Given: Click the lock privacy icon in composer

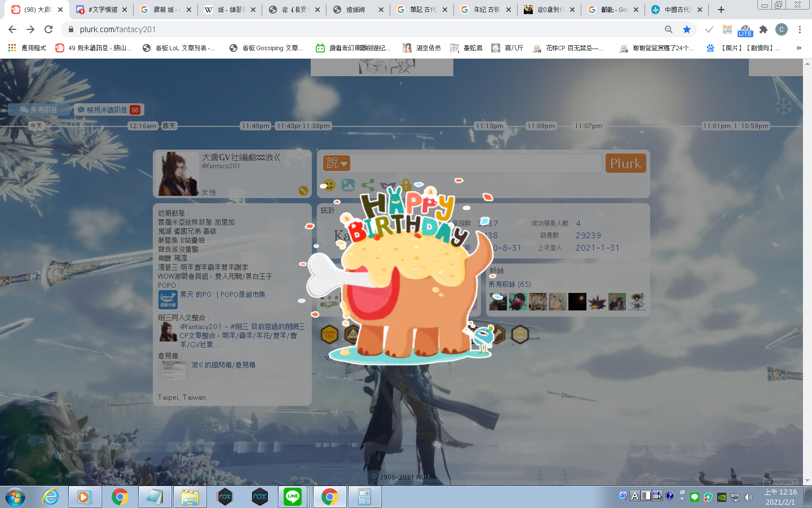Looking at the screenshot, I should [406, 184].
